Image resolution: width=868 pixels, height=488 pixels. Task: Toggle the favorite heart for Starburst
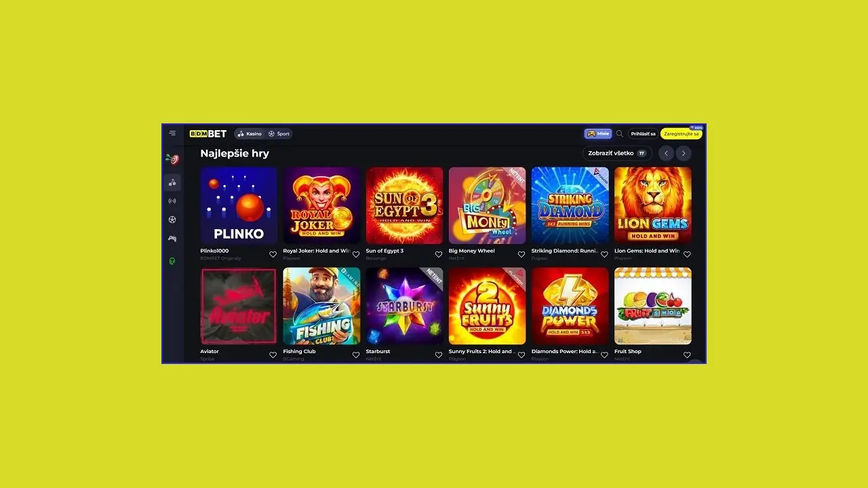point(439,354)
